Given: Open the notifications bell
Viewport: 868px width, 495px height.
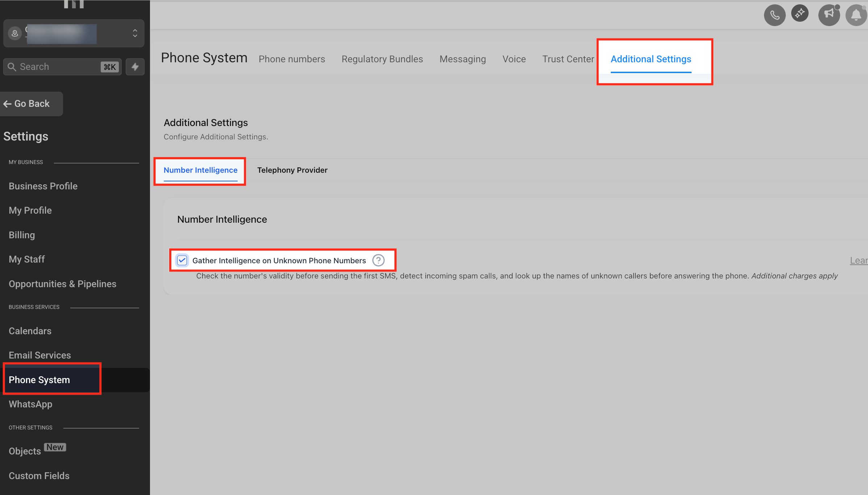Looking at the screenshot, I should (856, 15).
